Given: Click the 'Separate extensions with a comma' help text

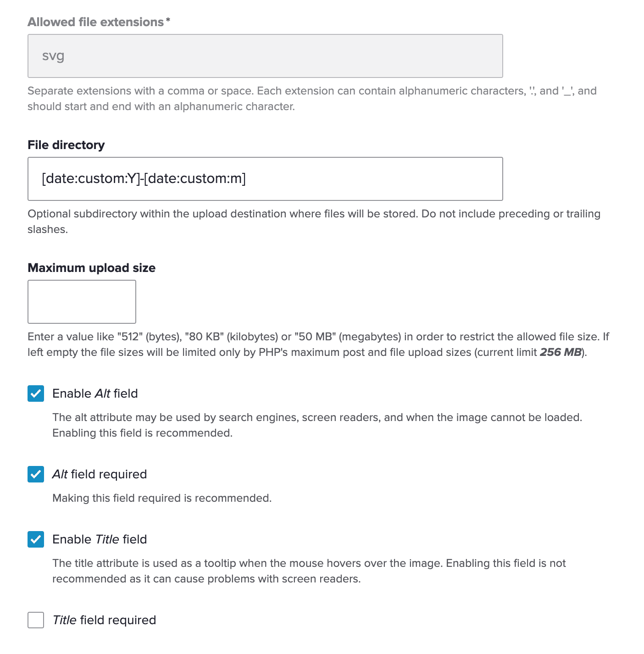Looking at the screenshot, I should point(312,99).
